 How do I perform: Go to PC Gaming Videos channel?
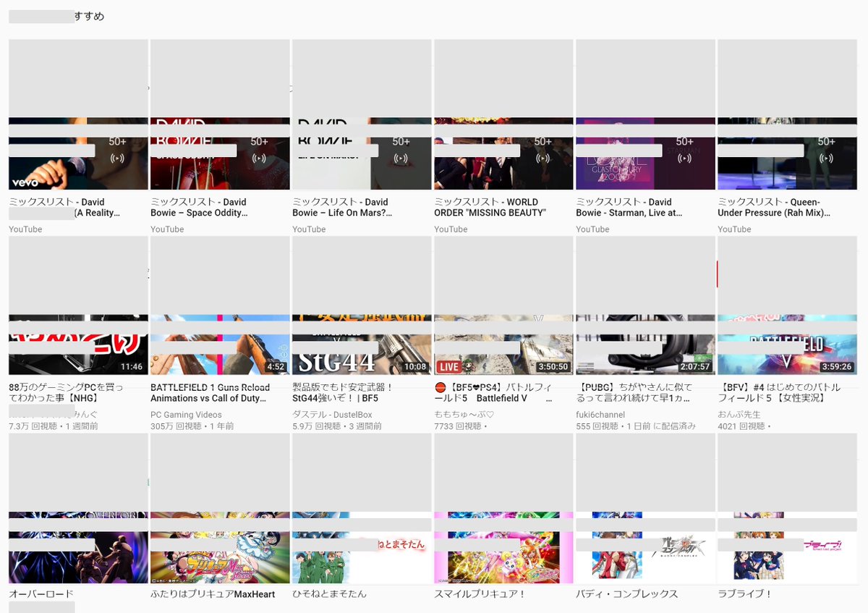[x=186, y=415]
